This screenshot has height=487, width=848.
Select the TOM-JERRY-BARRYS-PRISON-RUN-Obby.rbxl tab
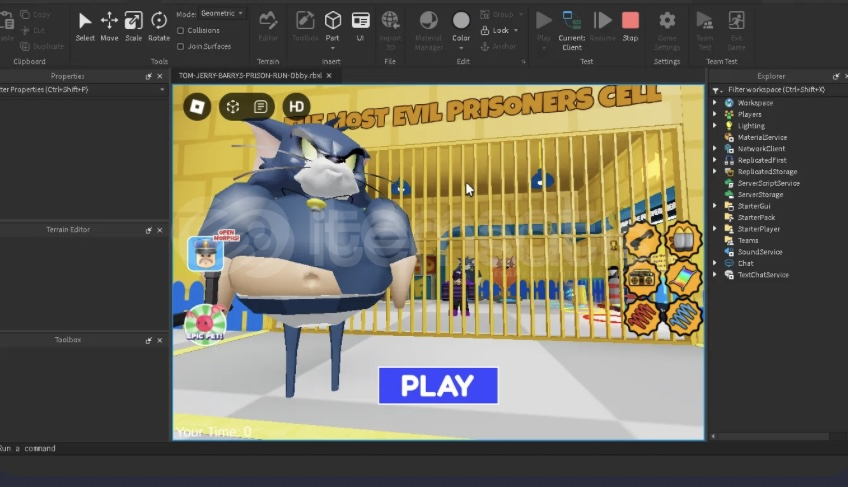pos(250,76)
